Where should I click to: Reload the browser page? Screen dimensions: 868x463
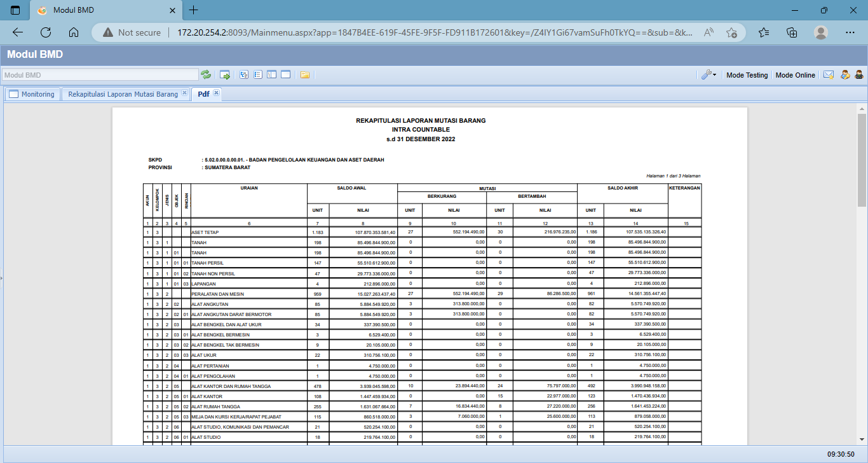pos(46,32)
